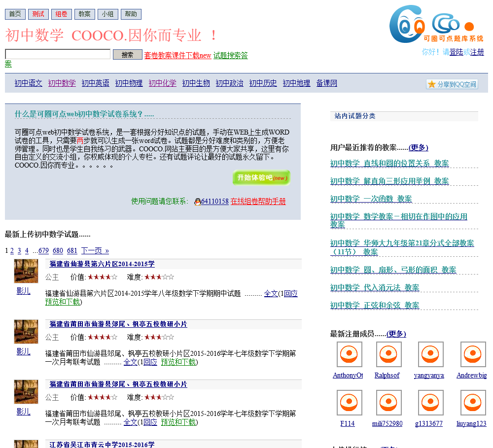
Task: Click the 下一页 » next page link
Action: (x=95, y=250)
